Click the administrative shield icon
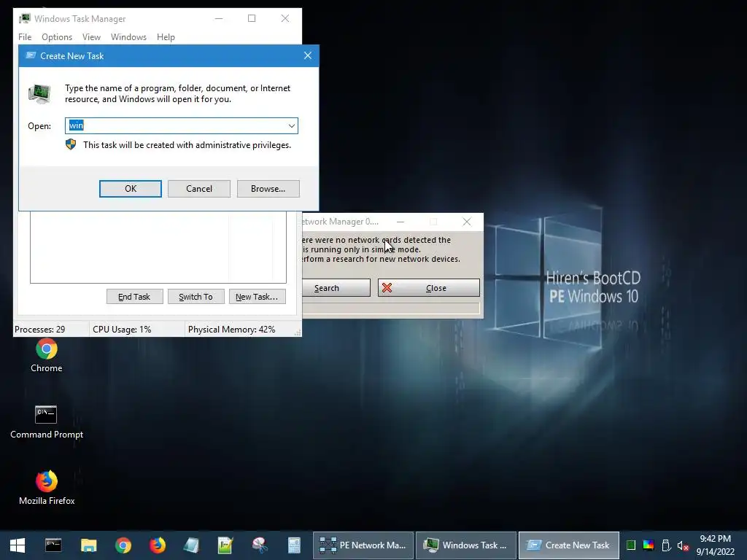This screenshot has height=560, width=747. pyautogui.click(x=71, y=144)
